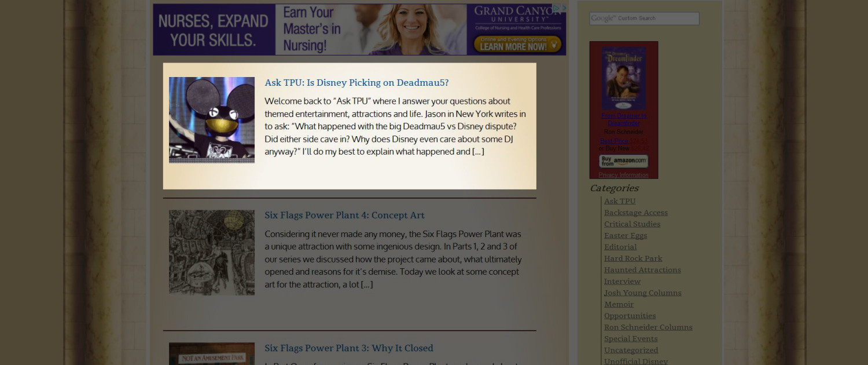Open the 'Memoir' category
868x365 pixels.
pos(619,304)
